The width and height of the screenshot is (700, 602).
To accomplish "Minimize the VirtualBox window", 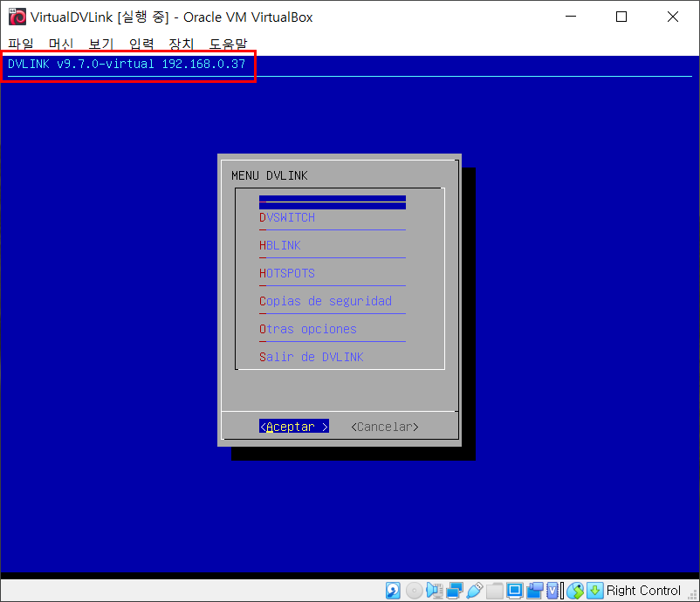I will pyautogui.click(x=571, y=17).
